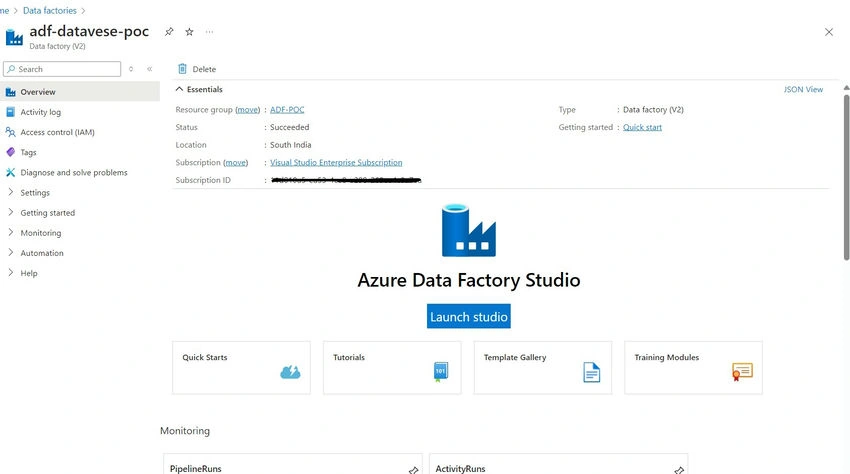
Task: Pin the adf-datavese-poc resource to dashboard
Action: coord(169,32)
